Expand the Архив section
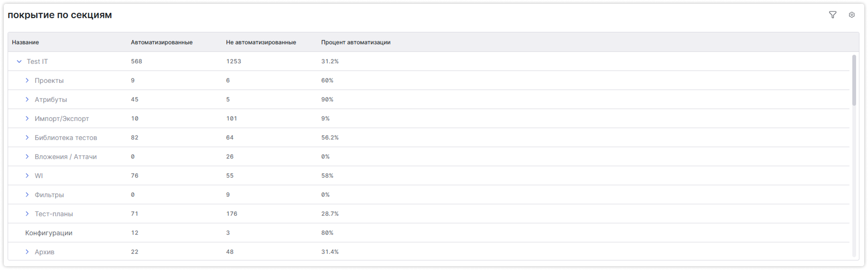The image size is (868, 270). point(27,252)
